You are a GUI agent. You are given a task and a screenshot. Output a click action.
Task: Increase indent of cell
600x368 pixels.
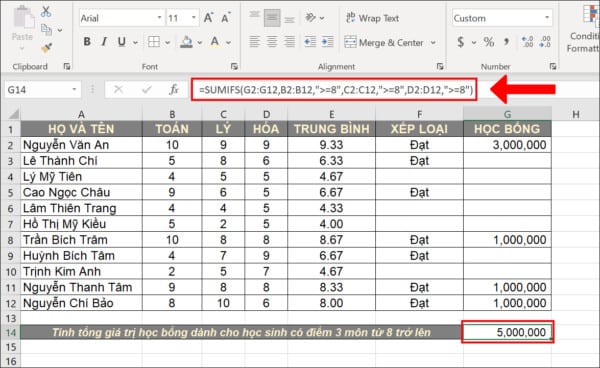328,42
